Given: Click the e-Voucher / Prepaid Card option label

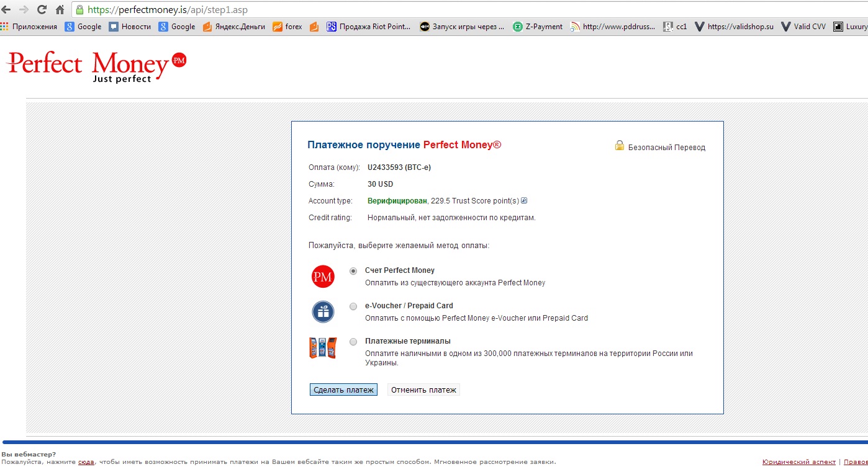Looking at the screenshot, I should (409, 306).
